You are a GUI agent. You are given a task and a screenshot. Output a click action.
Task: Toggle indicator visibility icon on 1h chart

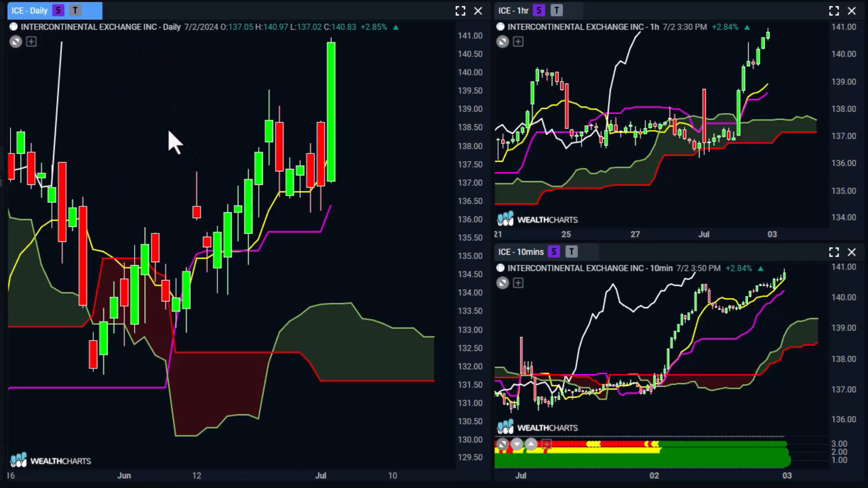[503, 42]
